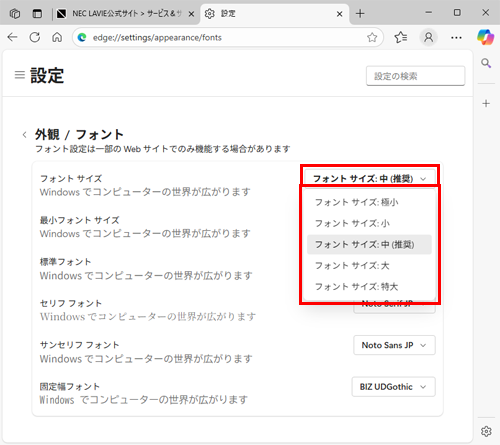Choose フォント サイズ: 極小 option

369,202
